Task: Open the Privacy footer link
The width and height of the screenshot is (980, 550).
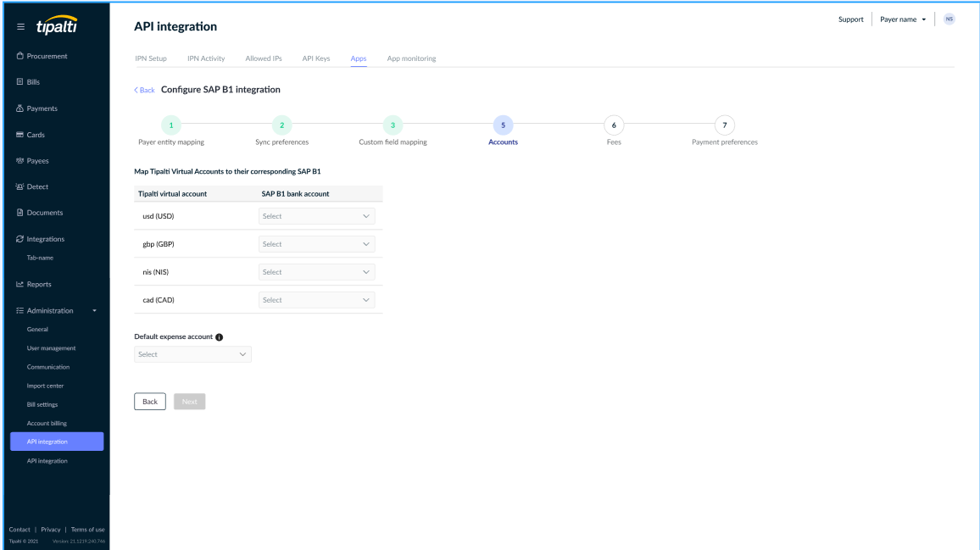Action: [51, 530]
